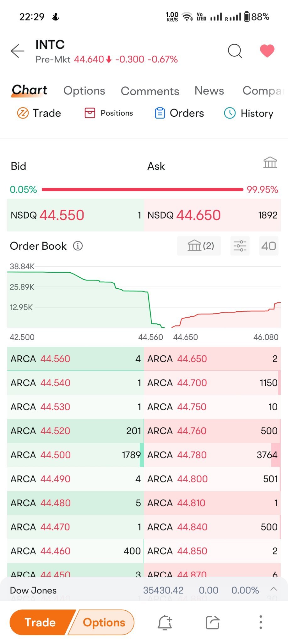Switch to the News tab
Viewport: 288px width, 644px height.
pos(209,91)
